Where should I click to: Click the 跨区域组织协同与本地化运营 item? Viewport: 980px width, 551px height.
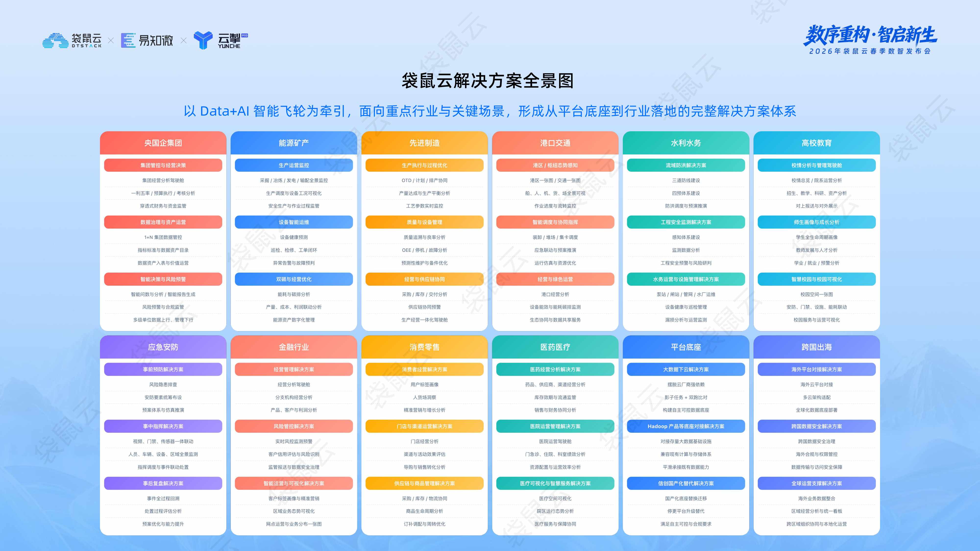(x=817, y=524)
